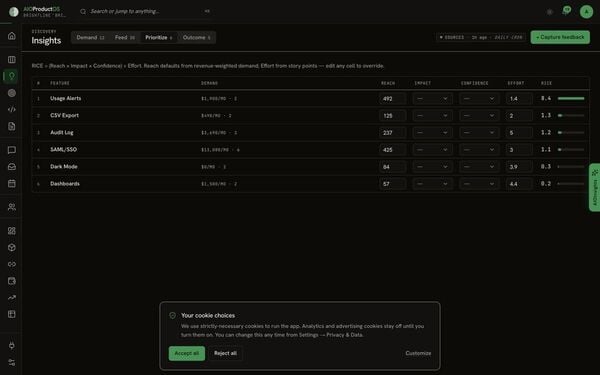The height and width of the screenshot is (375, 600).
Task: Switch to the Feed tab
Action: tap(125, 38)
